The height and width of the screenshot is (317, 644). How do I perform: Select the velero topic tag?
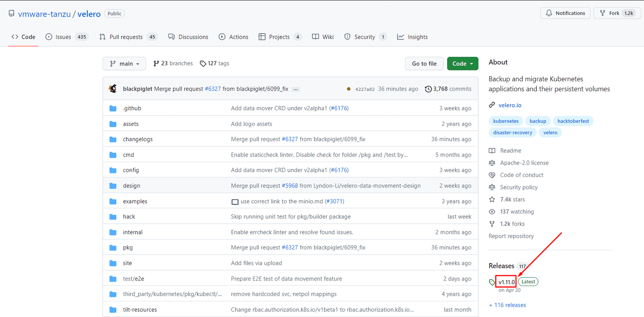point(550,133)
